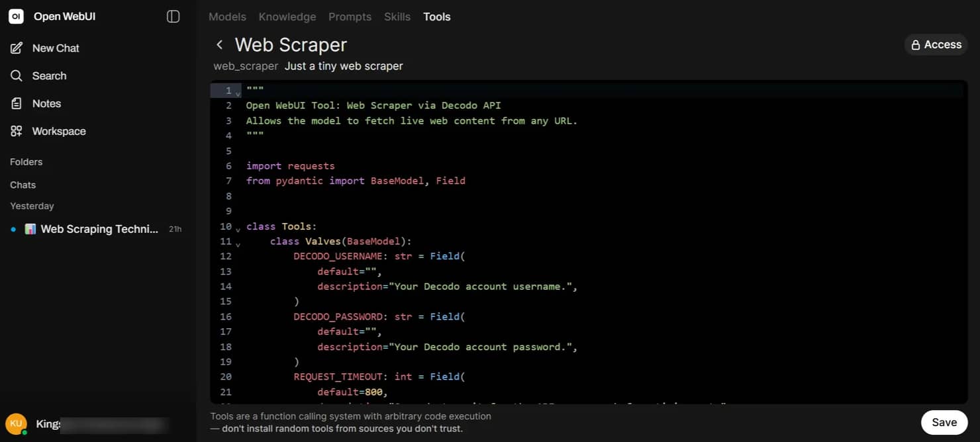The image size is (980, 442).
Task: Click the Open WebUI title text
Action: point(64,17)
